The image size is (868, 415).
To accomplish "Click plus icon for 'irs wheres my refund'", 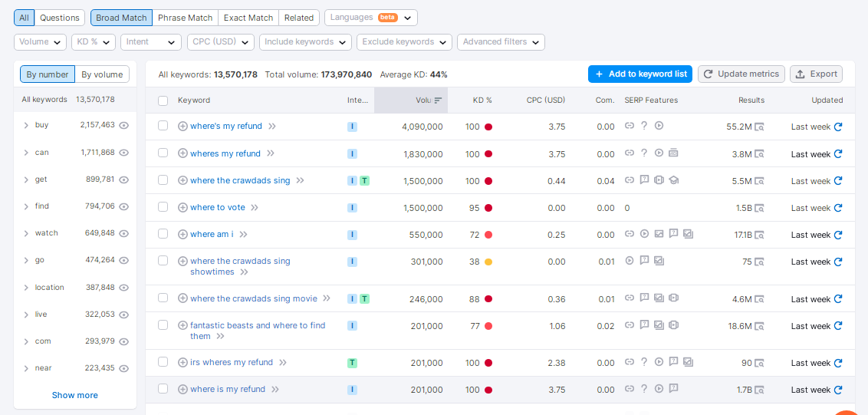I will [x=182, y=362].
